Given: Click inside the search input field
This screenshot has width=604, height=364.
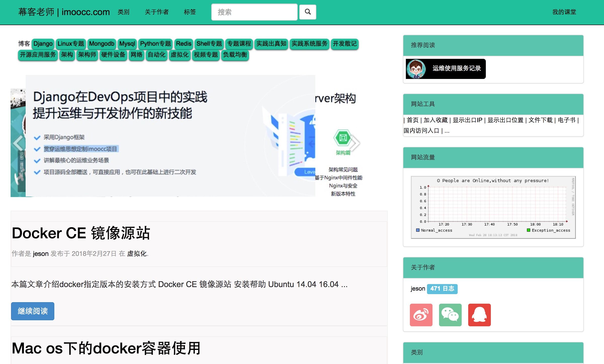Looking at the screenshot, I should 254,12.
